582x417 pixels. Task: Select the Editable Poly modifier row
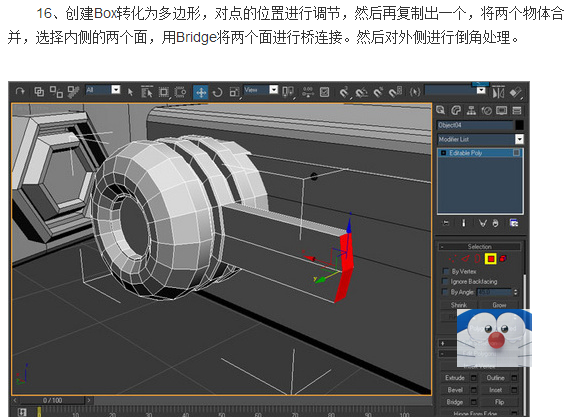click(480, 153)
